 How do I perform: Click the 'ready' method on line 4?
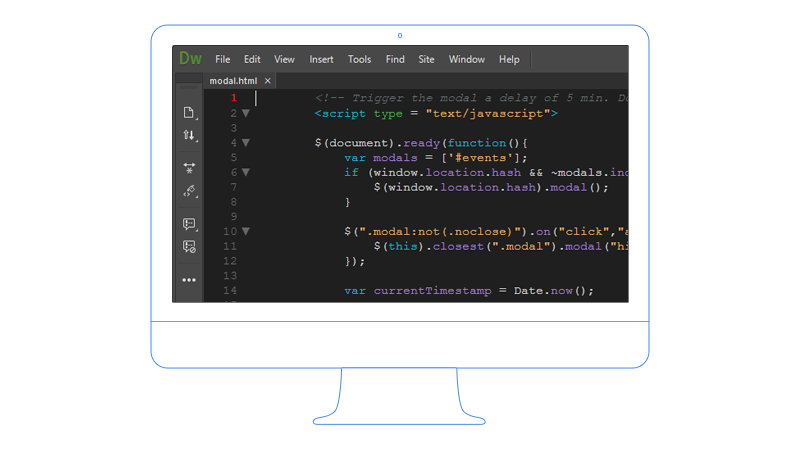(421, 143)
